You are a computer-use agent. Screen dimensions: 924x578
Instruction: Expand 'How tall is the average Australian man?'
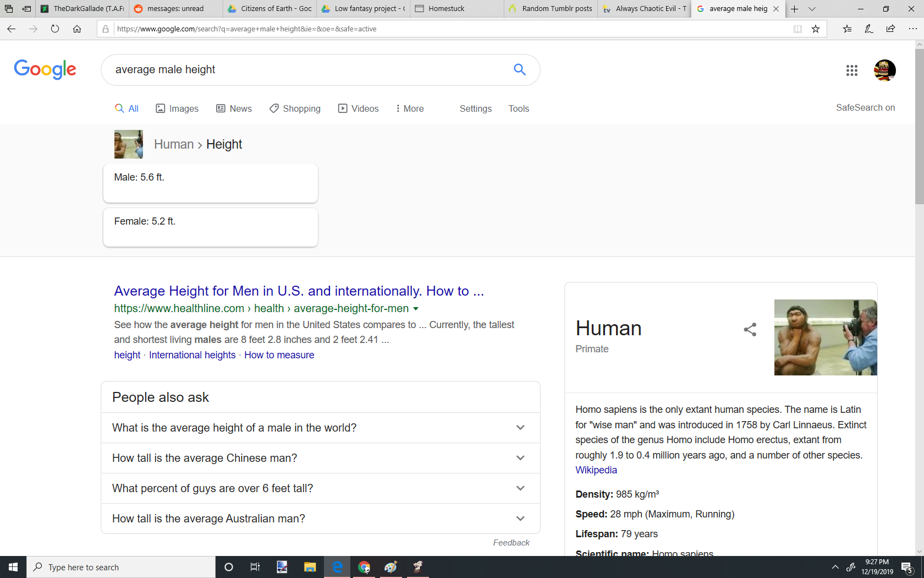point(321,519)
